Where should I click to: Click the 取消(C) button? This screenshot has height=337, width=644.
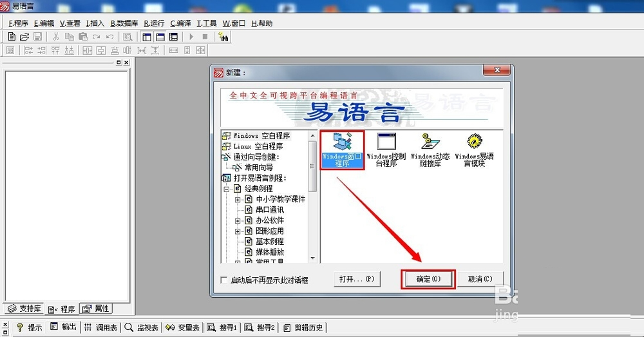point(480,280)
